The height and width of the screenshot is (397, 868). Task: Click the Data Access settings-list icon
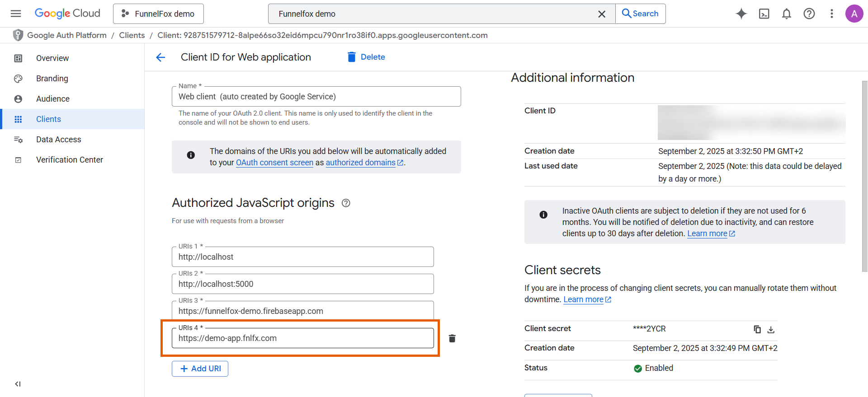pos(18,140)
